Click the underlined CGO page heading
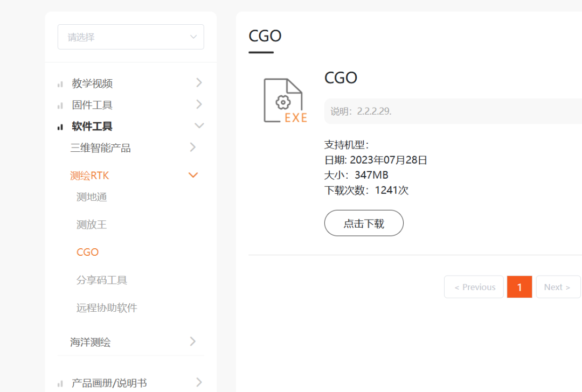582x392 pixels. (x=265, y=36)
